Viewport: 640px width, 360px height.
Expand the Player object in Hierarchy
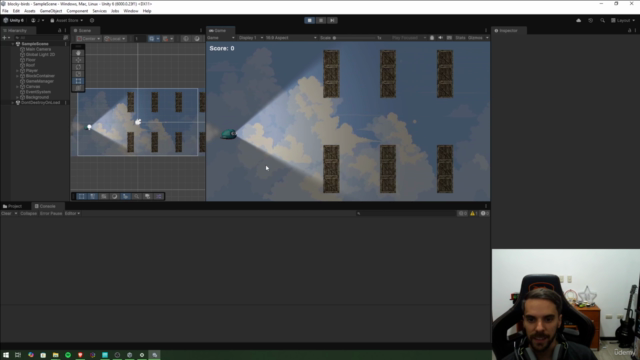(17, 71)
